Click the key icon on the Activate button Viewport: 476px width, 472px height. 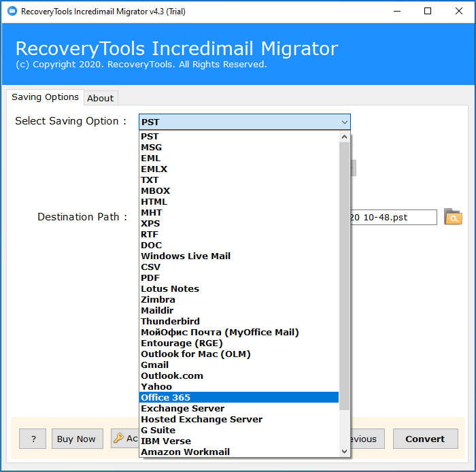[118, 438]
